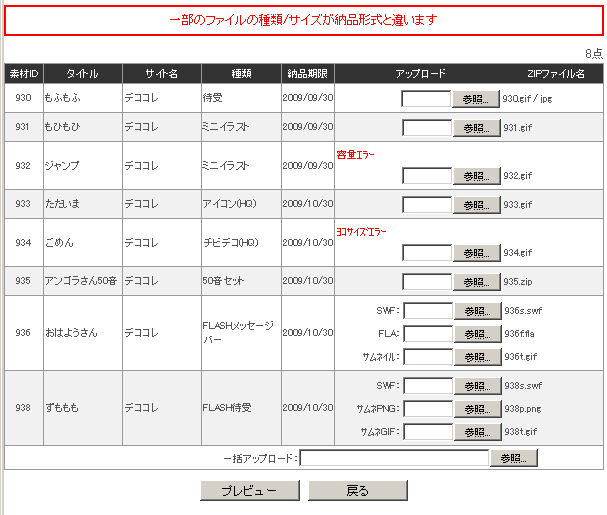Click 参照 button for 938t.gif
Image resolution: width=607 pixels, height=515 pixels.
(476, 432)
